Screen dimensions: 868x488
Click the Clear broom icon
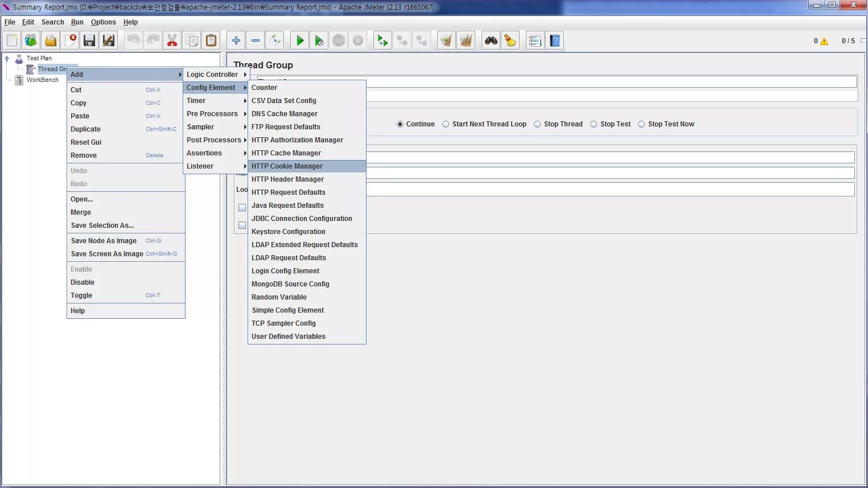pos(446,40)
